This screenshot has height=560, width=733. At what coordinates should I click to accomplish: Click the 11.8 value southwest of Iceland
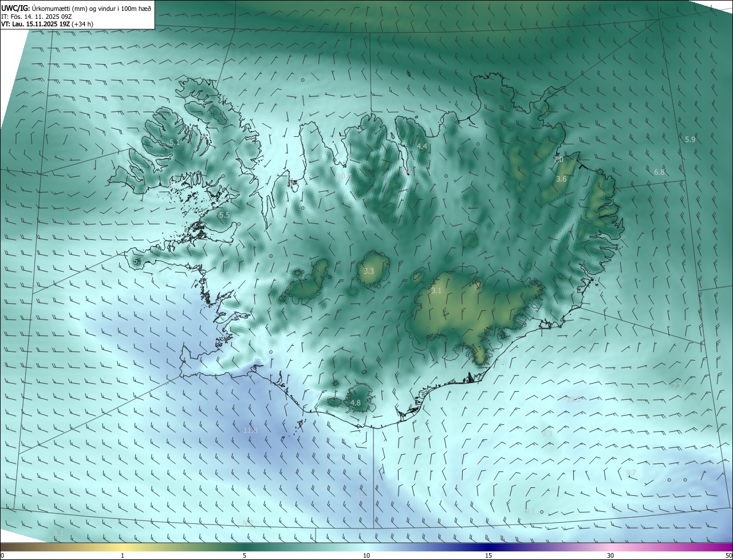(250, 431)
